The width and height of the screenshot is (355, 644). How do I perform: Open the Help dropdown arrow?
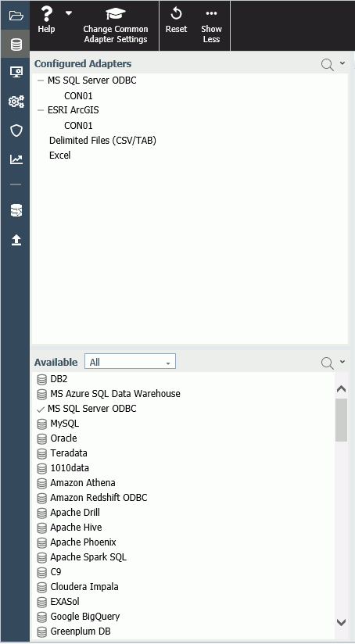point(69,13)
